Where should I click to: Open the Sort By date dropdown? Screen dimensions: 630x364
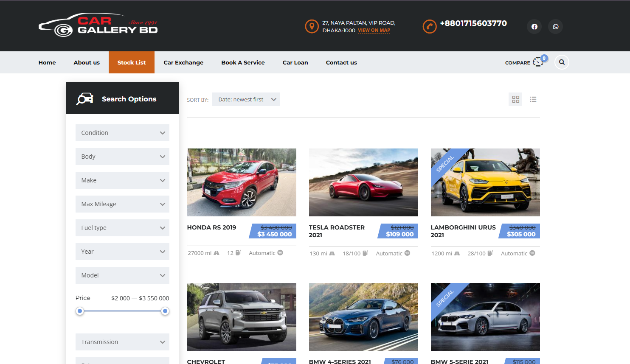pyautogui.click(x=246, y=99)
